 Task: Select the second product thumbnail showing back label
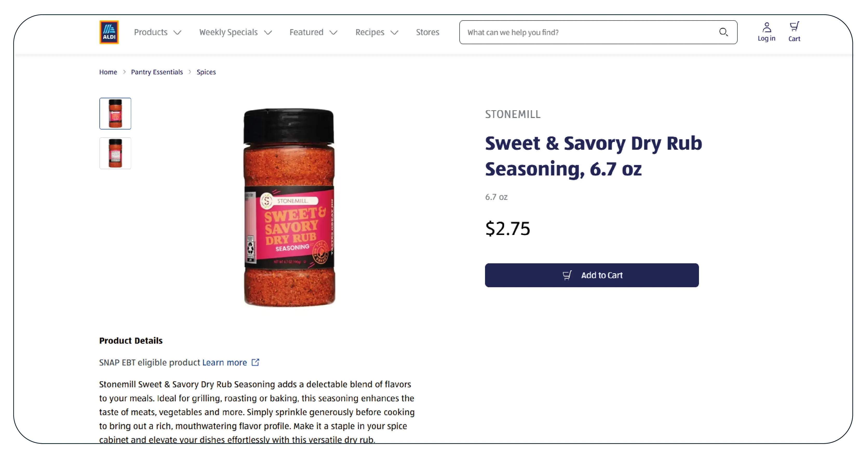tap(115, 153)
